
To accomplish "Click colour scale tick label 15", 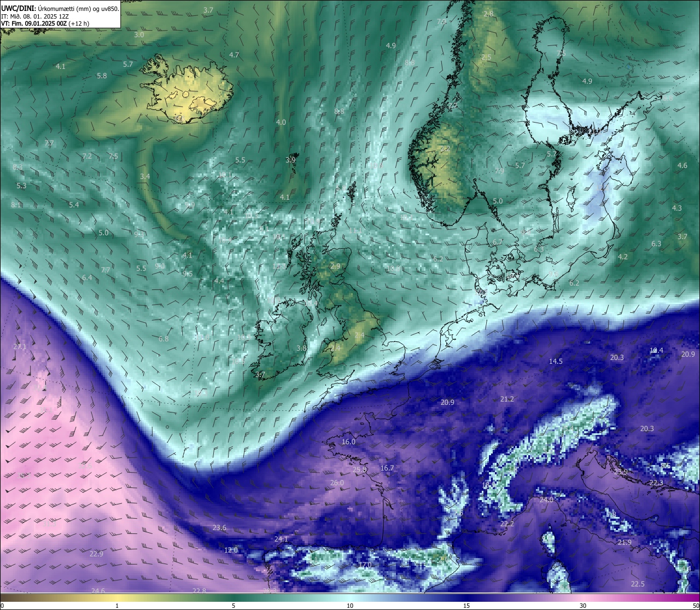I will tap(466, 606).
